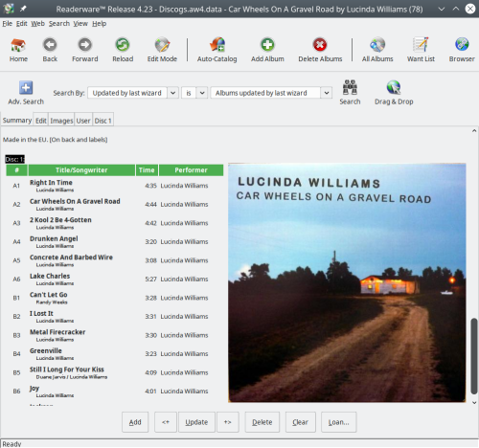Screen dimensions: 479x448
Task: Click track 'Drunken Angel'
Action: click(54, 238)
